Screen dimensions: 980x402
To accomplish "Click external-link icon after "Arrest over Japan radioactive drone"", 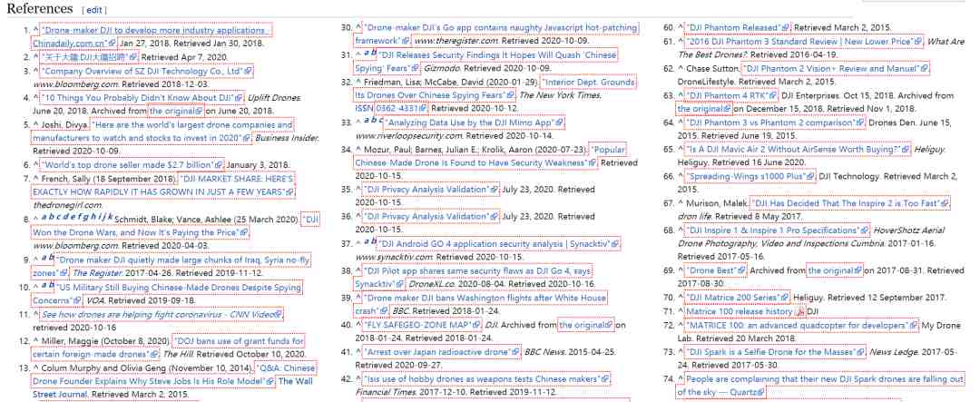I will (515, 353).
